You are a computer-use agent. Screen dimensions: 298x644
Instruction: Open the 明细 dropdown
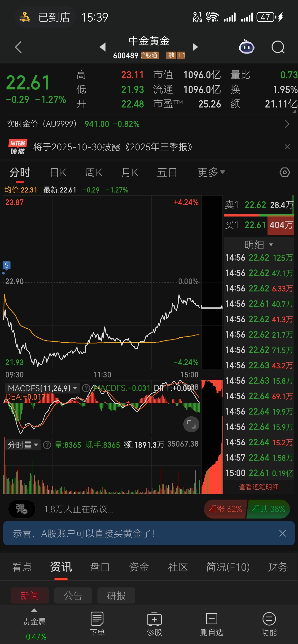tap(259, 245)
